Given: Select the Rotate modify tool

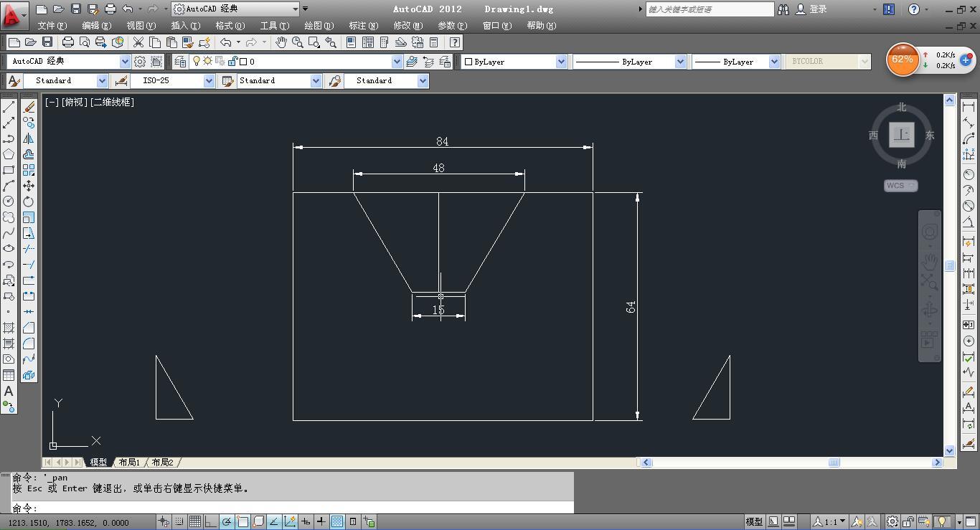Looking at the screenshot, I should (x=29, y=202).
